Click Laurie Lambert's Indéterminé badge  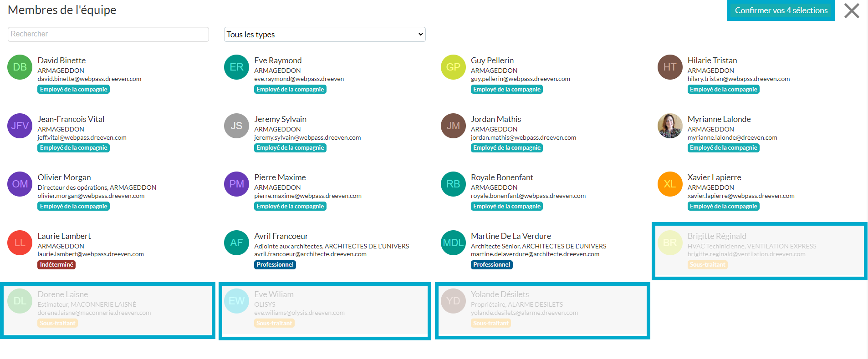(56, 265)
